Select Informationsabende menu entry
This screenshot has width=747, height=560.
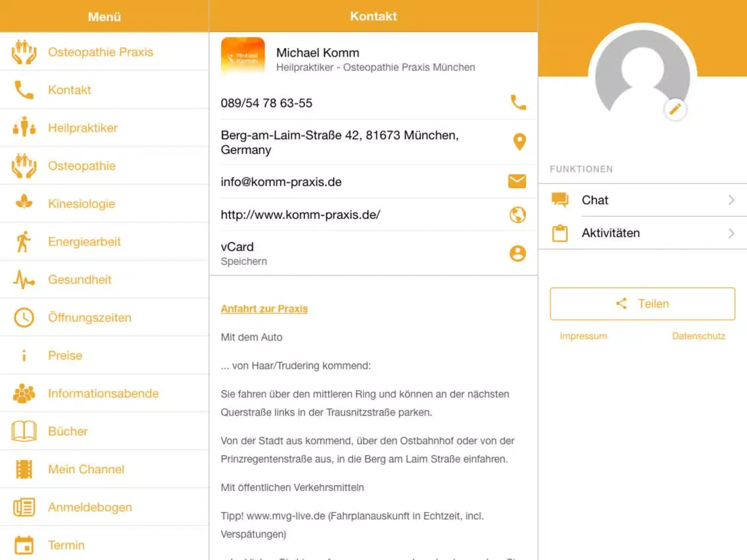click(105, 393)
